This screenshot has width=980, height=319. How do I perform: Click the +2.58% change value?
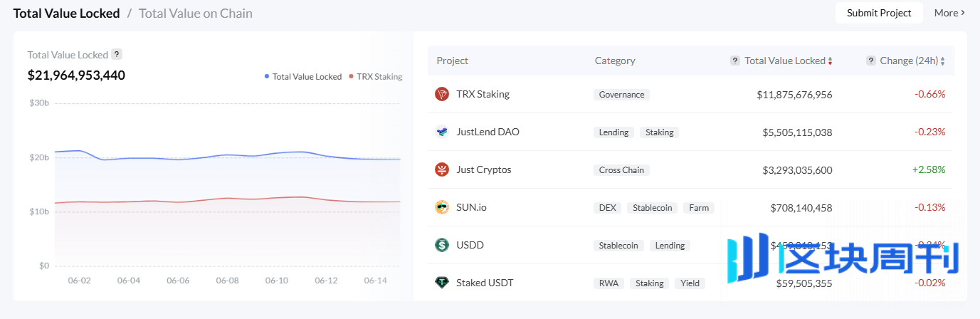point(929,169)
